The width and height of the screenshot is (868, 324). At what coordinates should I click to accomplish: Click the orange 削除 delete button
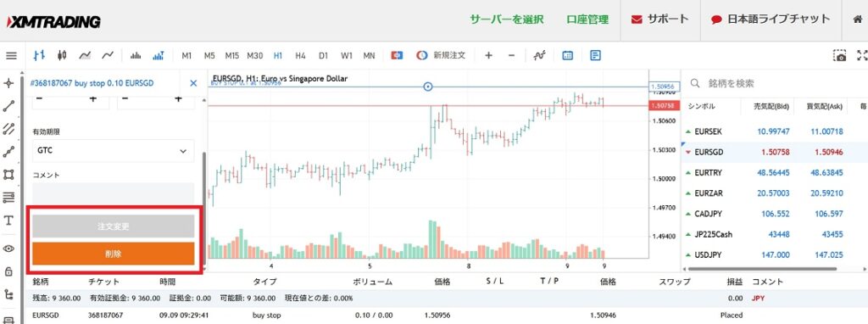point(114,254)
